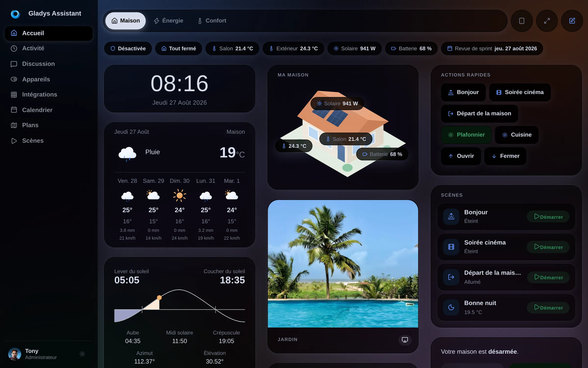Click the Gladys Assistant logo icon
This screenshot has height=368, width=588.
point(15,14)
